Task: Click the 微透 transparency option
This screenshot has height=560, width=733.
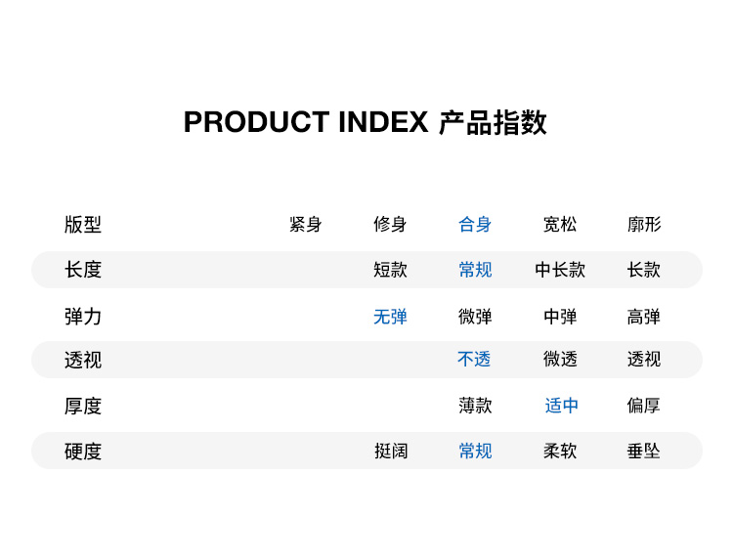Action: 560,360
